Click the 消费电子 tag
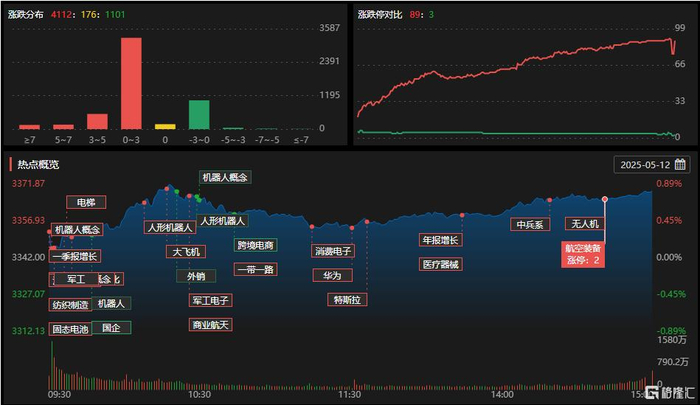The width and height of the screenshot is (700, 405). (333, 251)
